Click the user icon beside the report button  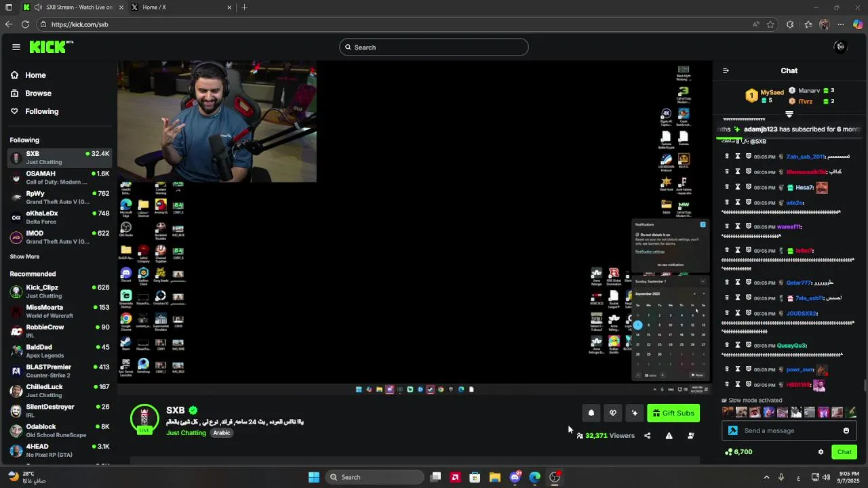(x=690, y=436)
